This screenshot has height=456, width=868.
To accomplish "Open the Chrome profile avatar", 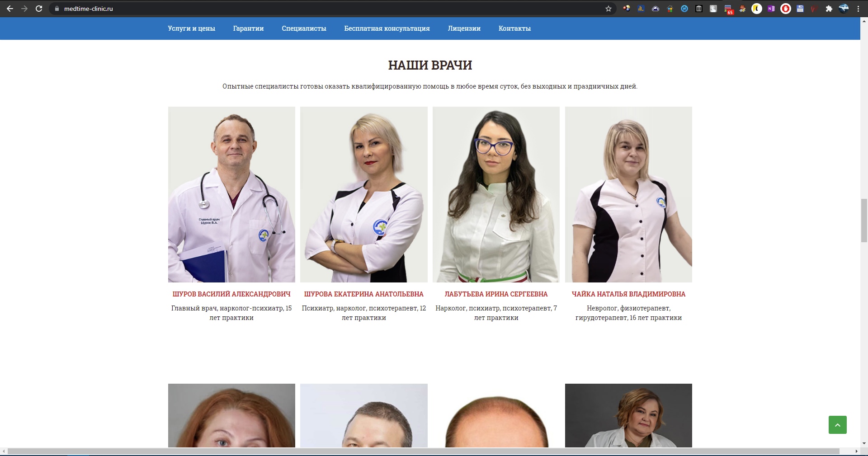I will [844, 9].
